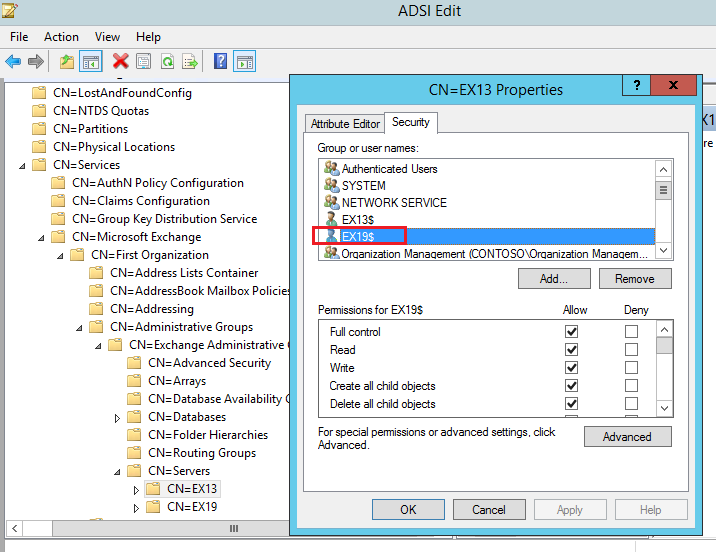Click the red Delete X toolbar icon
This screenshot has height=552, width=716.
121,61
